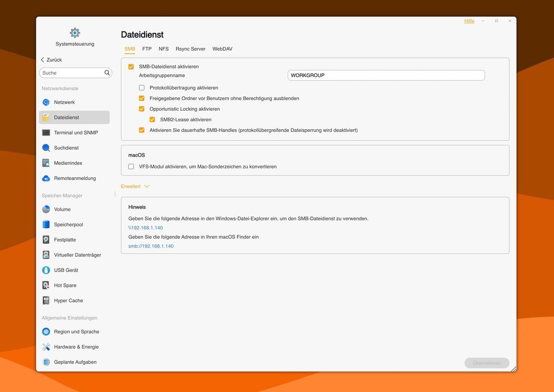Open the Netzwerk globe icon
The image size is (554, 392).
pyautogui.click(x=46, y=102)
